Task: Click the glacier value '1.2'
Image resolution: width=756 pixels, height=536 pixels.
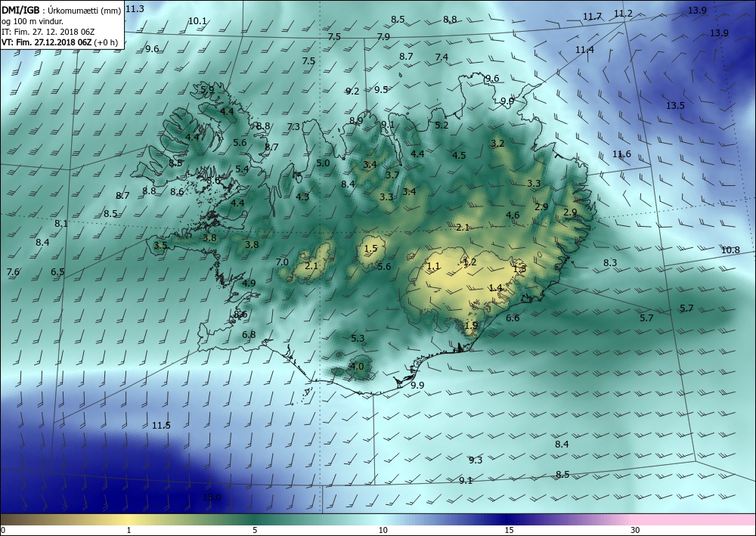Action: click(469, 262)
